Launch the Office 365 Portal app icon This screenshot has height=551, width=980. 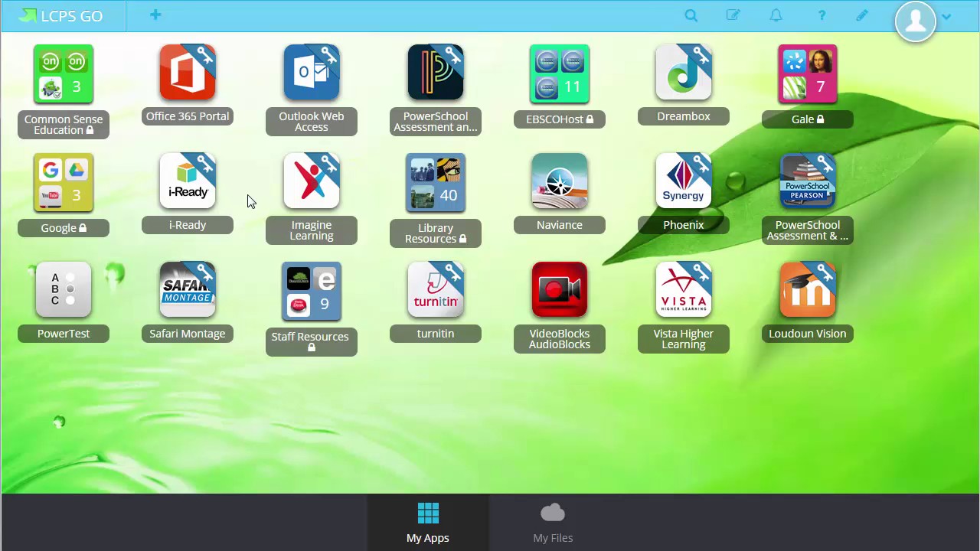(x=188, y=73)
